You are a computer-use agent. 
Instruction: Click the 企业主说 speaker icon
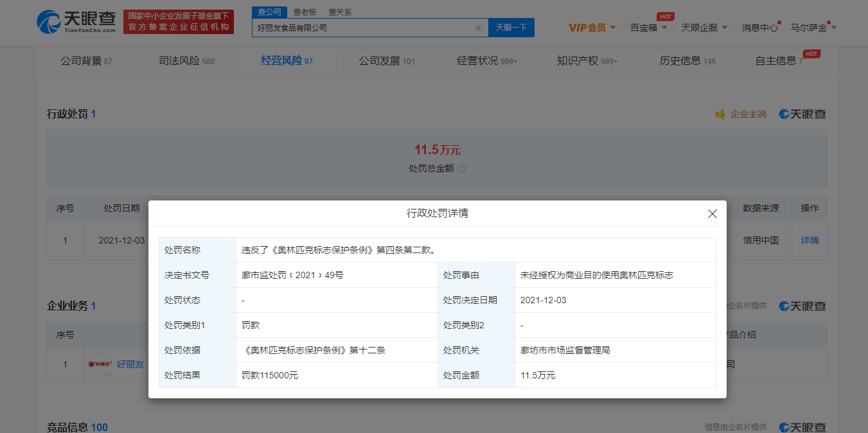[720, 114]
